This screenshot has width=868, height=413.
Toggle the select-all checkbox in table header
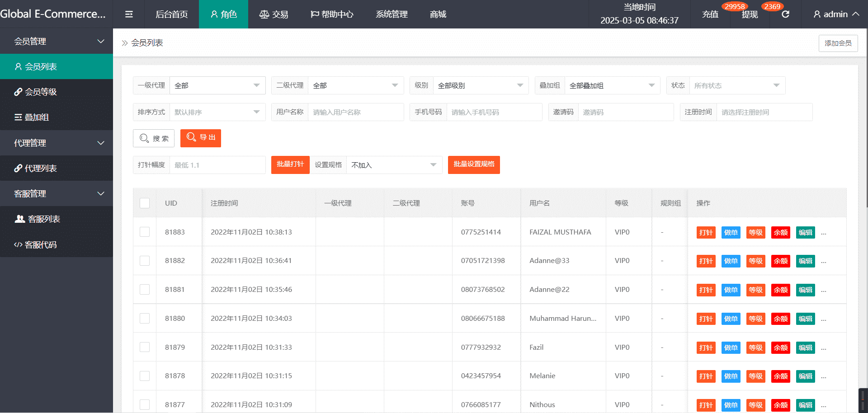(145, 203)
